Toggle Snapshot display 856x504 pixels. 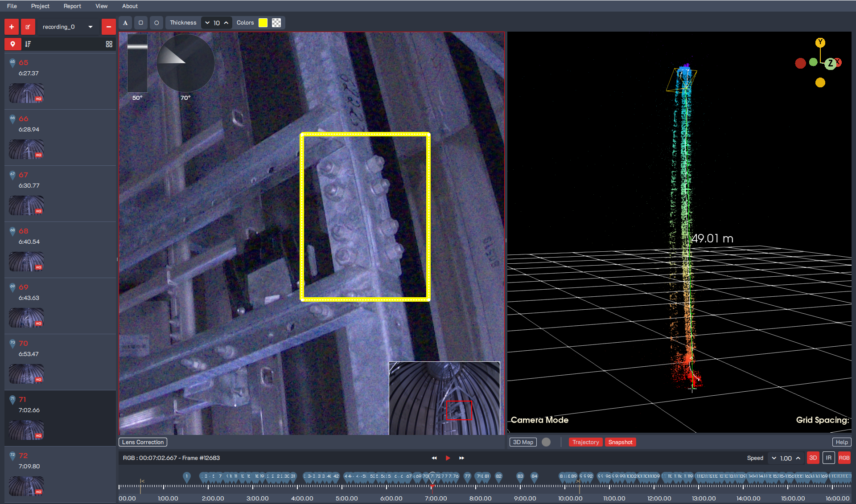(x=621, y=442)
